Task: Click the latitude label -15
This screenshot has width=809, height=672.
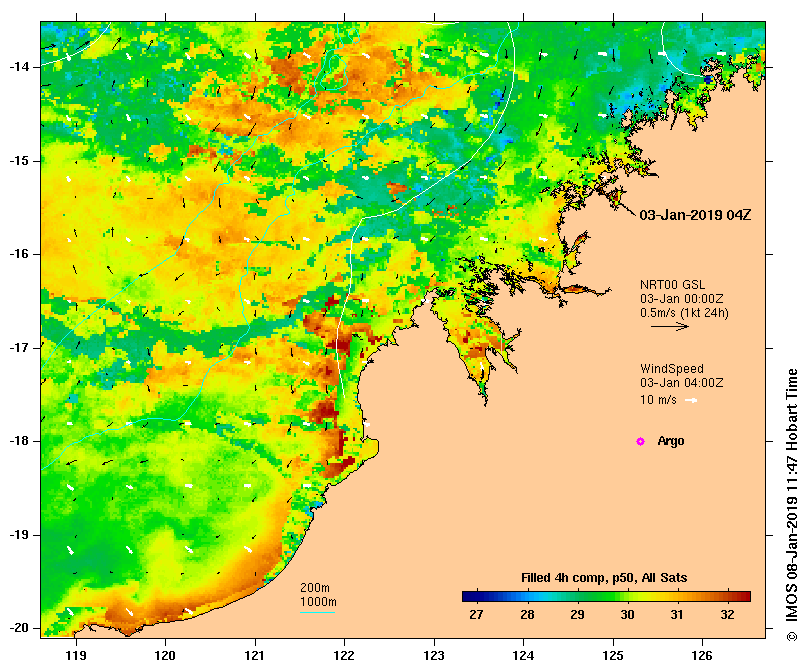Action: (x=18, y=161)
